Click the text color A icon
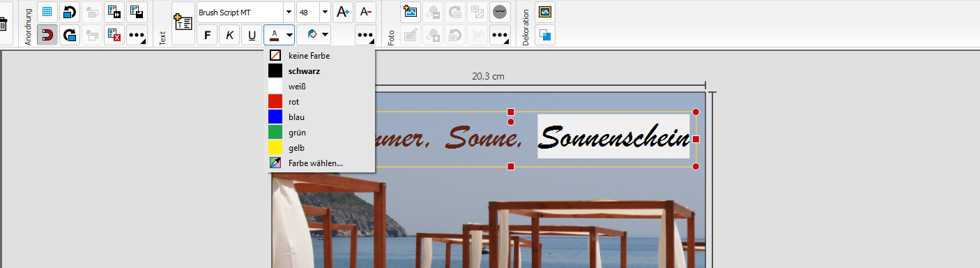980x268 pixels. point(275,35)
